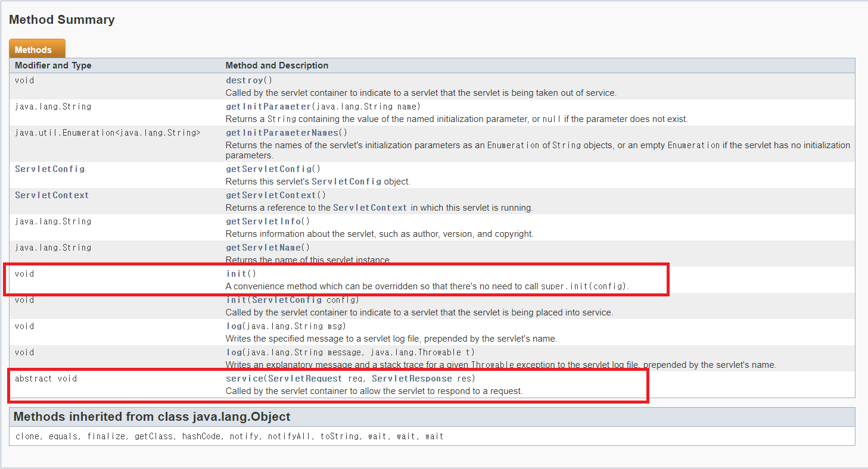
Task: Click java.lang.String type in getServletName row
Action: pyautogui.click(x=53, y=248)
